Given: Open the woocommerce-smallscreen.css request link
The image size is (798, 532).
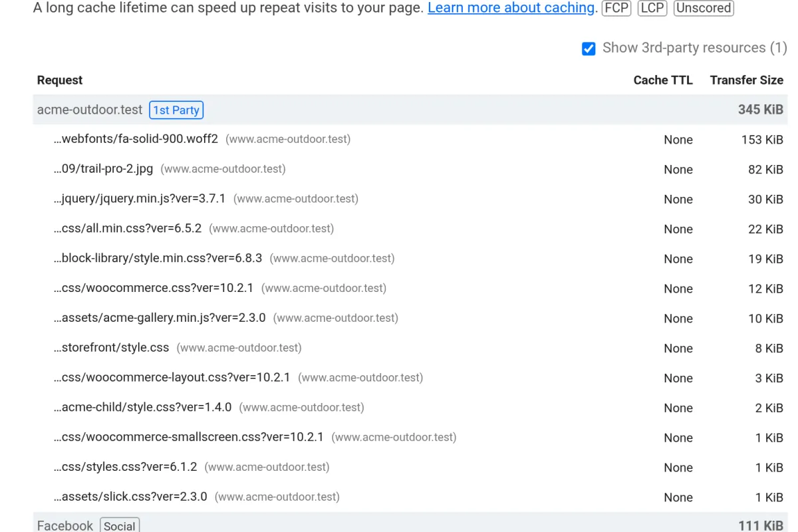Looking at the screenshot, I should tap(189, 437).
